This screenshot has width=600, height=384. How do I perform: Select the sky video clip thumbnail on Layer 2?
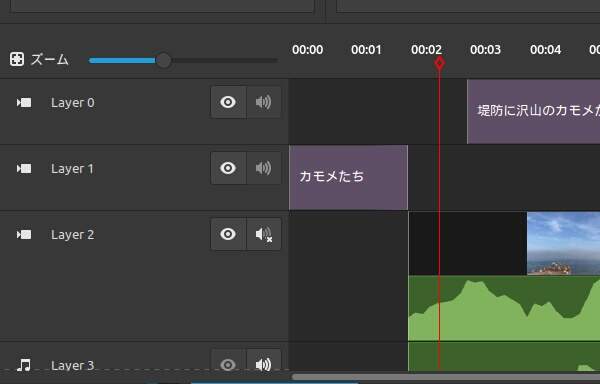coord(563,243)
